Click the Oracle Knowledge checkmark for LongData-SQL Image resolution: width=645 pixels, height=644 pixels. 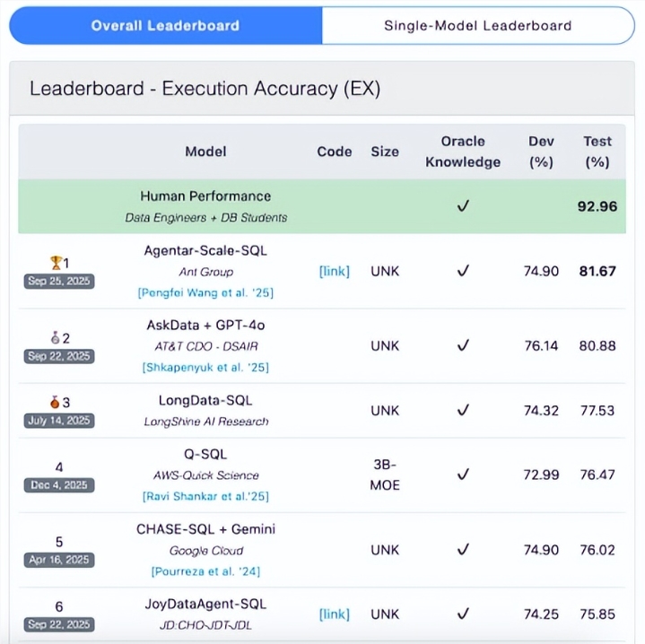tap(463, 410)
